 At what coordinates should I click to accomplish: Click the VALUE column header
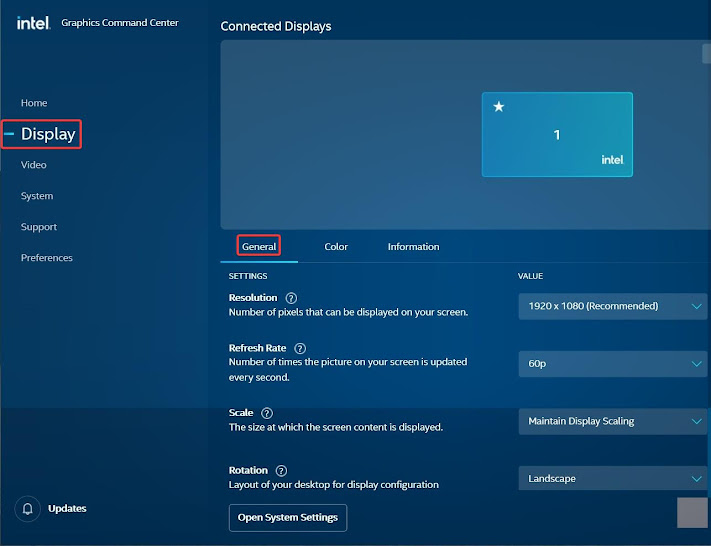(x=531, y=276)
